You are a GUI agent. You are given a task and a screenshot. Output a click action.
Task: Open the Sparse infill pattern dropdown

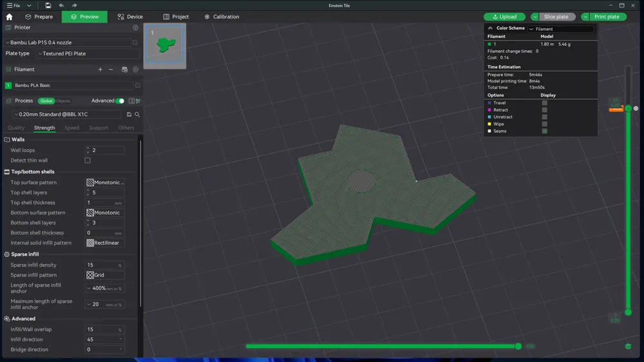104,275
